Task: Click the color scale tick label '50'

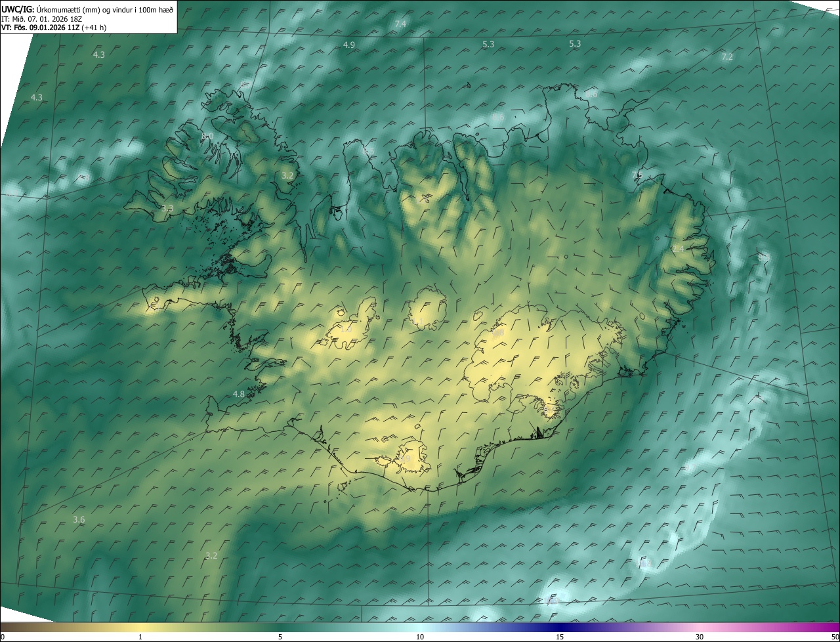Action: tap(835, 637)
